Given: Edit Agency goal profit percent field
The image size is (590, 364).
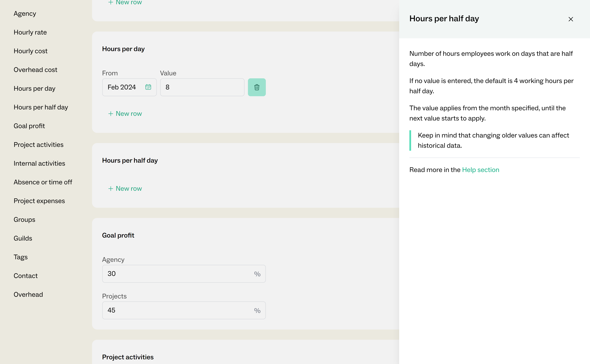Looking at the screenshot, I should [184, 274].
